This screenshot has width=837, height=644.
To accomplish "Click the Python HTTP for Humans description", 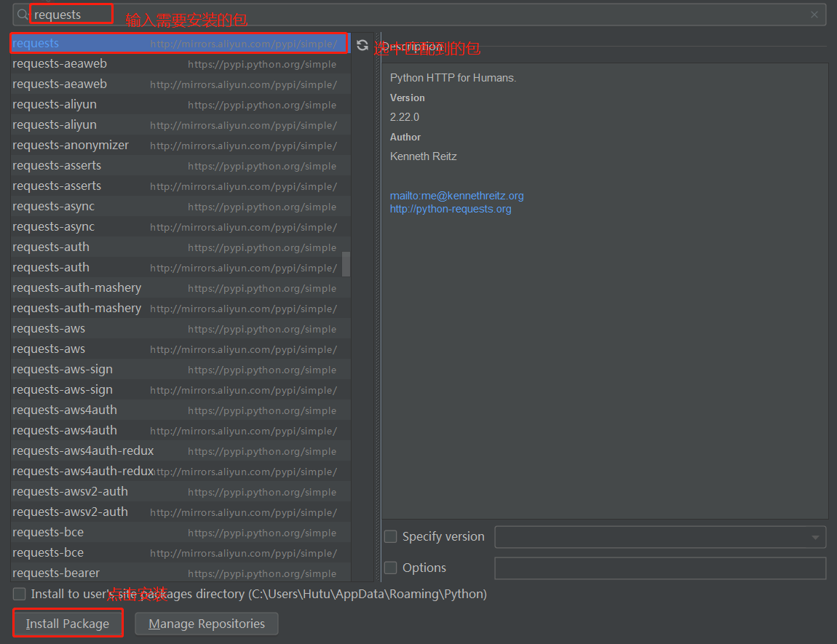I will pos(453,78).
